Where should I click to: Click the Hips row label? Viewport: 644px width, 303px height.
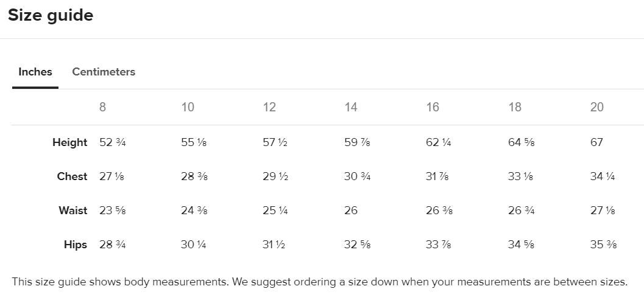pyautogui.click(x=76, y=245)
